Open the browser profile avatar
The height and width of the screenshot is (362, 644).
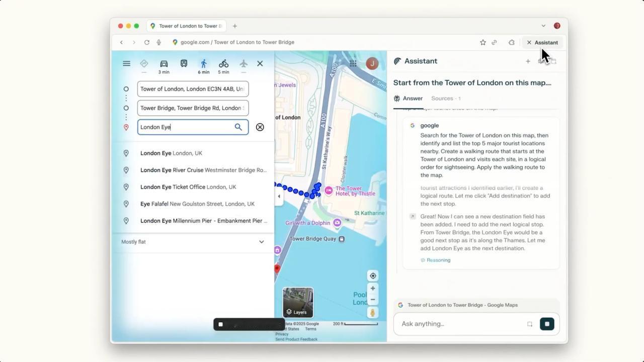pyautogui.click(x=557, y=26)
